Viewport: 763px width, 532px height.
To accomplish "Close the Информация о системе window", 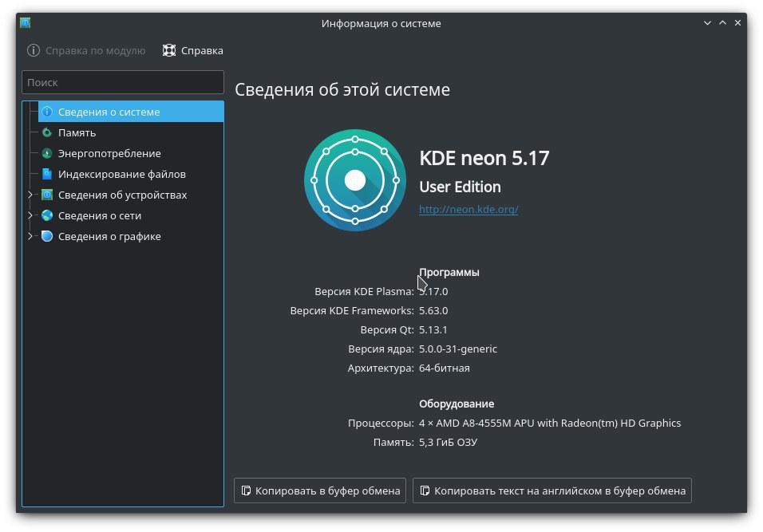I will pyautogui.click(x=737, y=23).
